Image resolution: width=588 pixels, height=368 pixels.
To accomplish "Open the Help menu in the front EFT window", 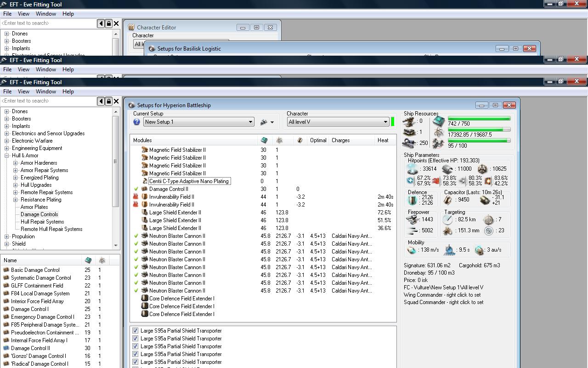I will coord(68,92).
